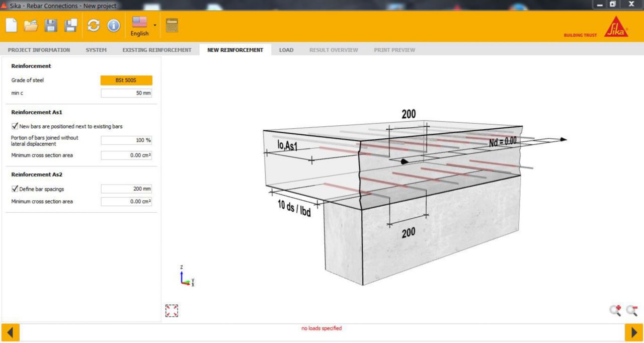Click the New project file icon

click(11, 25)
